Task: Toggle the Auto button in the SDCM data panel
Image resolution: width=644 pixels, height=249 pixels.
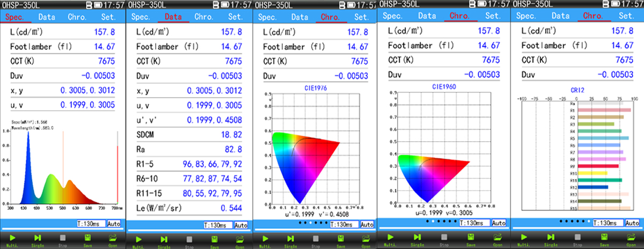Action: point(241,225)
